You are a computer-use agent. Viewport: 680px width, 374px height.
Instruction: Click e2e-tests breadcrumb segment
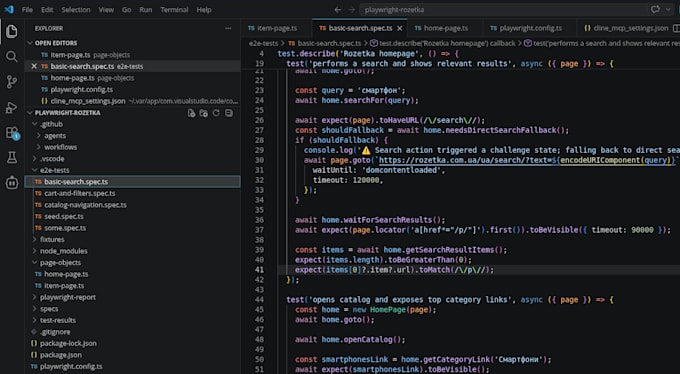pos(263,43)
